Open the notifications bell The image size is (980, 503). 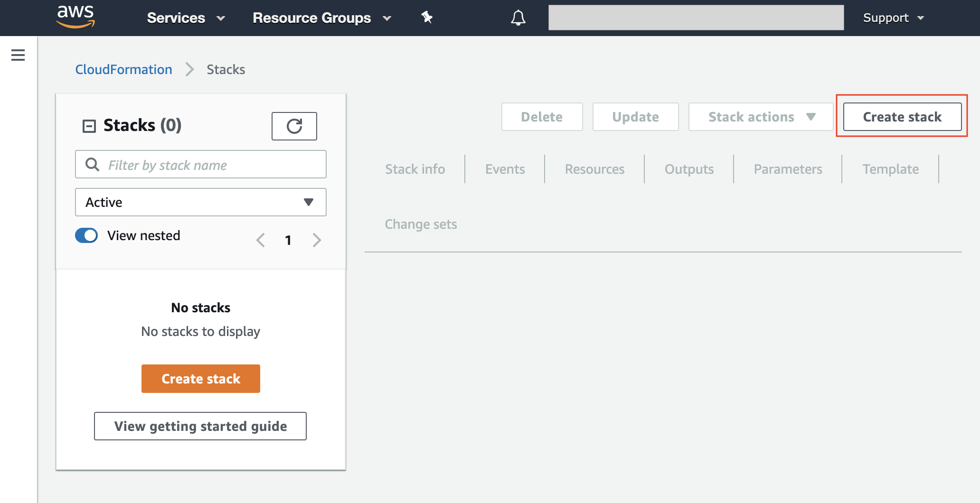click(x=518, y=18)
